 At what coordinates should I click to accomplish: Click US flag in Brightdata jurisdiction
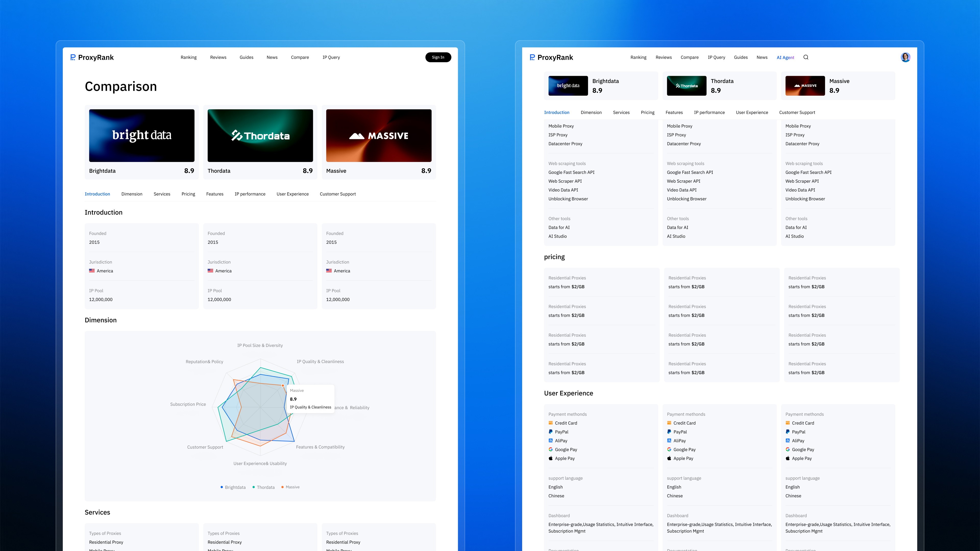(92, 271)
